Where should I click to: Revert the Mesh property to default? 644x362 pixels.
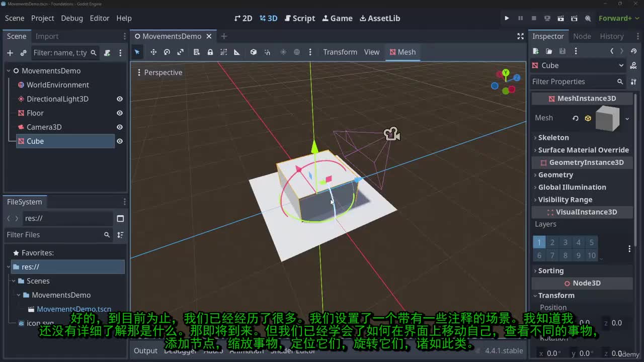tap(576, 118)
